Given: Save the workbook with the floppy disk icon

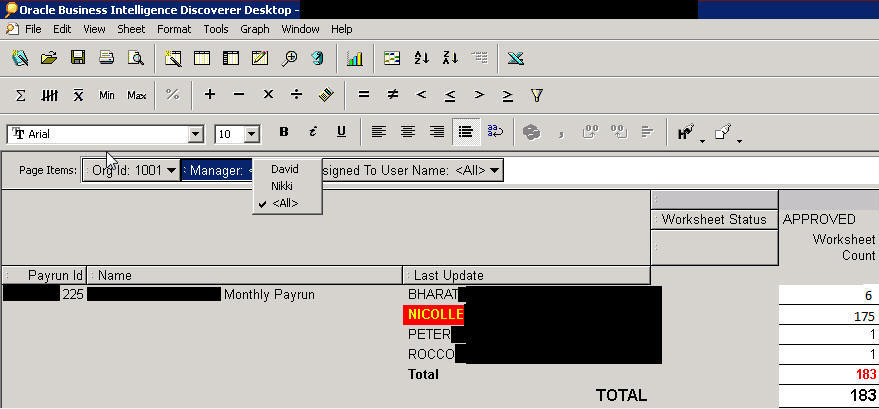Looking at the screenshot, I should [x=78, y=58].
